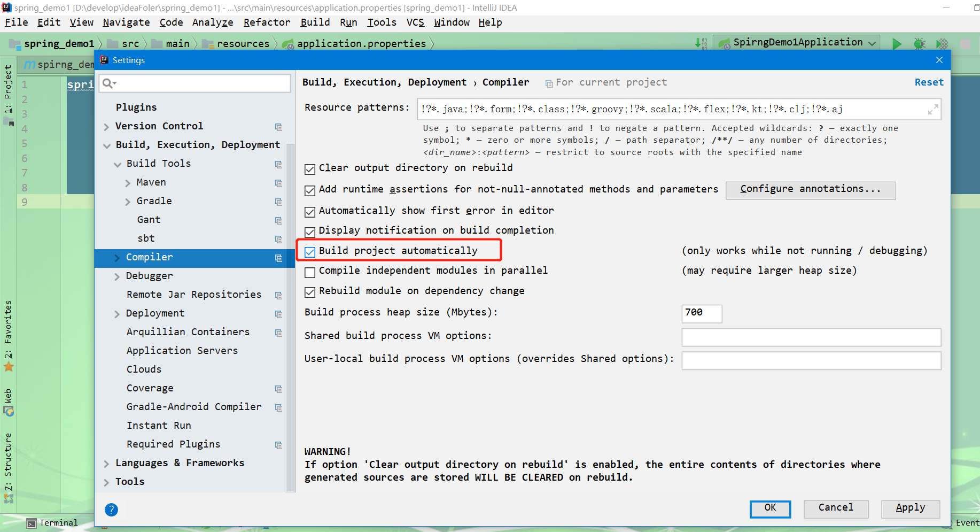Click project-level icon next to Arquillian Containers

click(278, 333)
